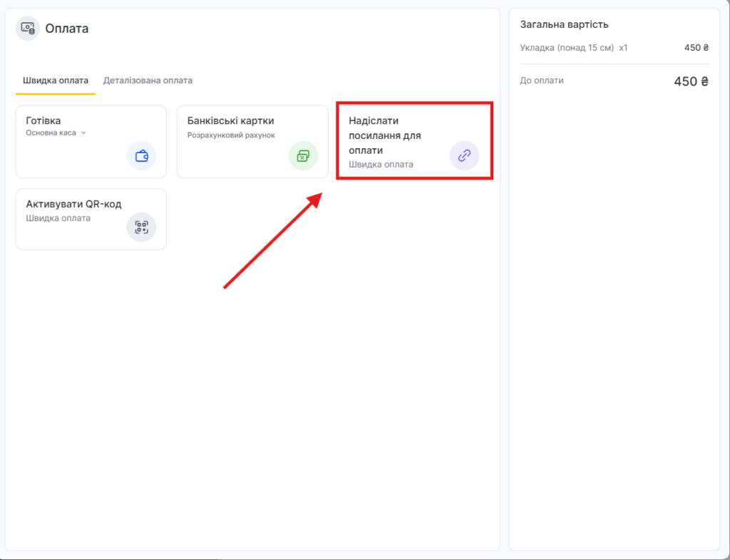
Task: Click the green bank cards icon
Action: coord(303,155)
